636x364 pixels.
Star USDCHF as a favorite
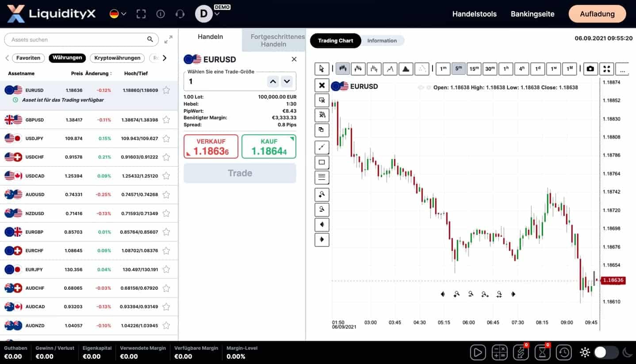point(166,157)
